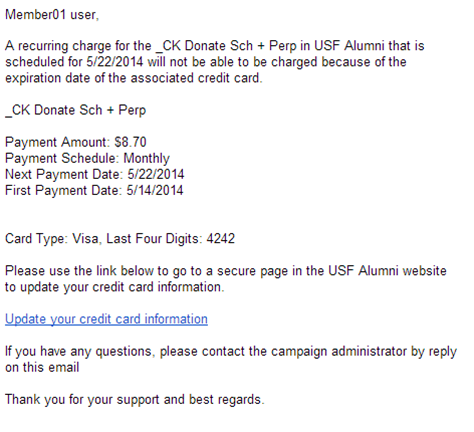Click 'to update your credit card information.' sentence
The height and width of the screenshot is (432, 474).
115,287
